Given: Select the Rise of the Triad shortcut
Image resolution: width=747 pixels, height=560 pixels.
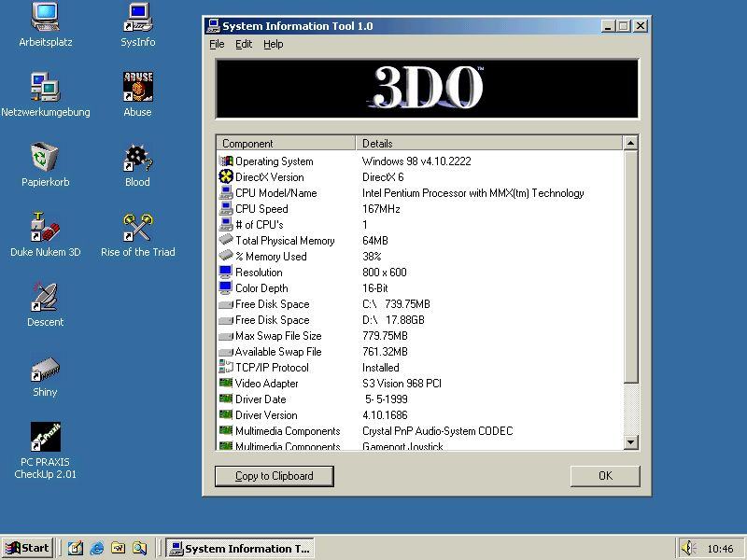Looking at the screenshot, I should (137, 234).
